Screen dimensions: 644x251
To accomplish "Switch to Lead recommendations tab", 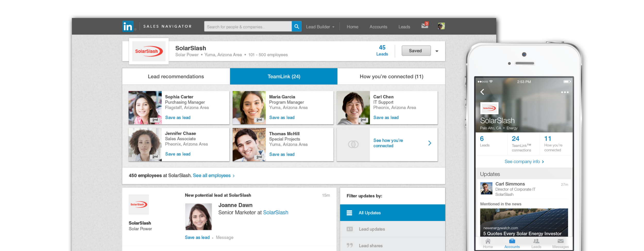I will (x=176, y=76).
